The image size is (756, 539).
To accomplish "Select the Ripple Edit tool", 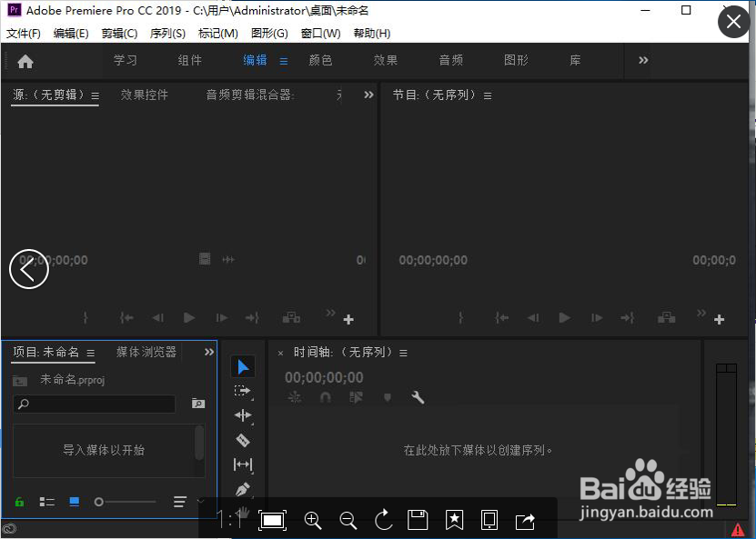I will (241, 415).
